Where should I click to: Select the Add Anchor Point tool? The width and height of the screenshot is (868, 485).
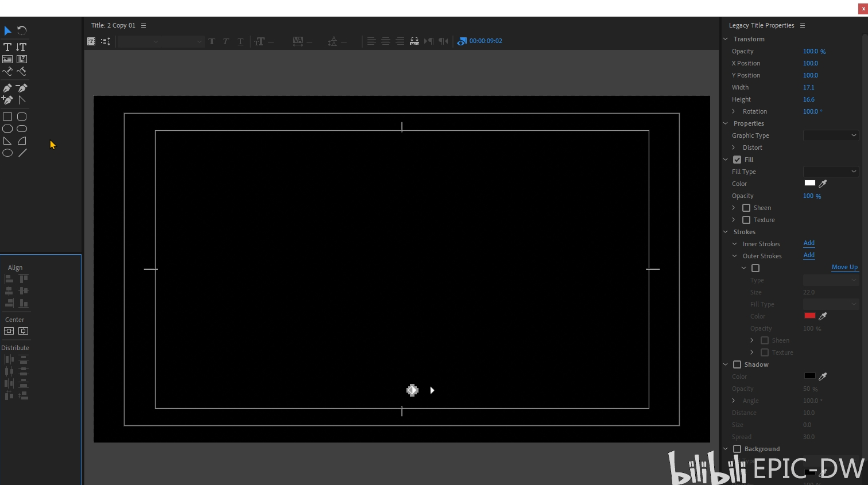pyautogui.click(x=7, y=100)
